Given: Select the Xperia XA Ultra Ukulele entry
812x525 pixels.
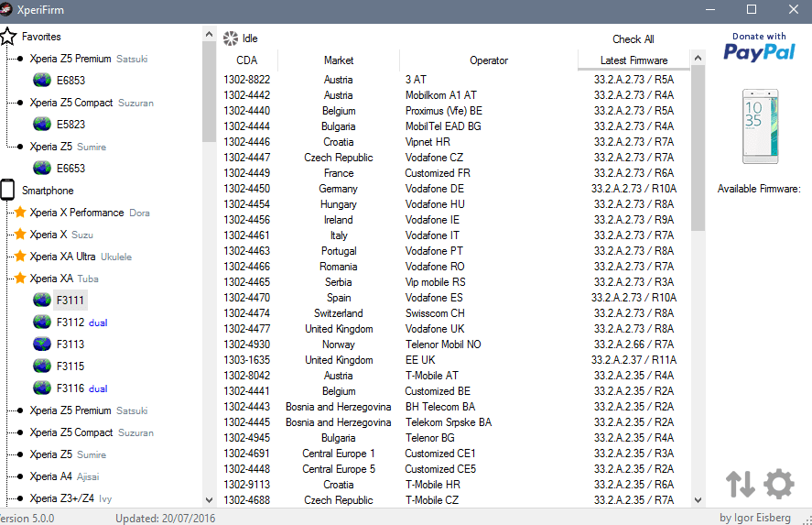Looking at the screenshot, I should tap(81, 257).
